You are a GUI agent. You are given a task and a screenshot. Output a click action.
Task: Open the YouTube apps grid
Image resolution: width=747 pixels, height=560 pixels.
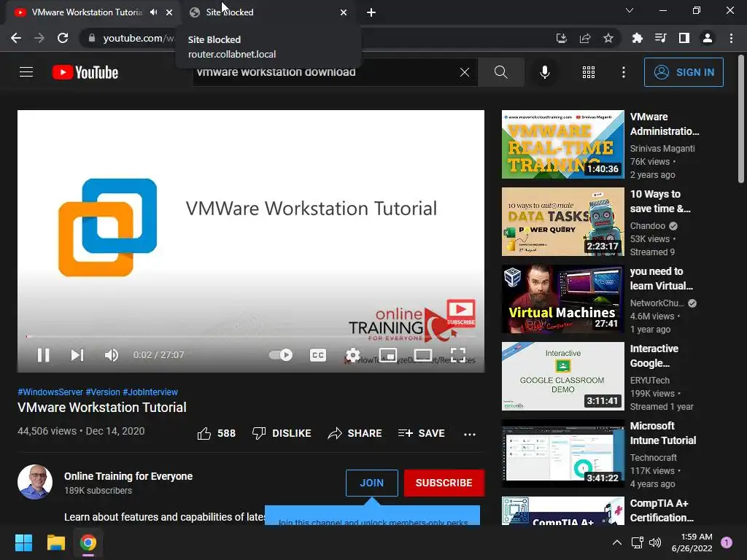589,72
